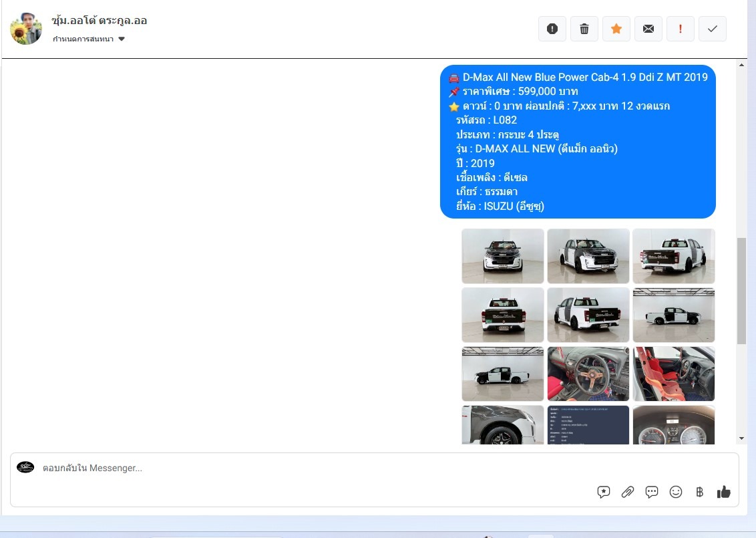This screenshot has width=756, height=538.
Task: Open saved replies star bubble icon
Action: pos(604,492)
